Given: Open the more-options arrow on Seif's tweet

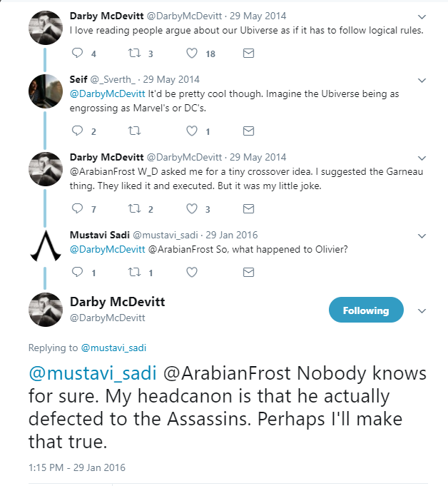Looking at the screenshot, I should coord(422,80).
